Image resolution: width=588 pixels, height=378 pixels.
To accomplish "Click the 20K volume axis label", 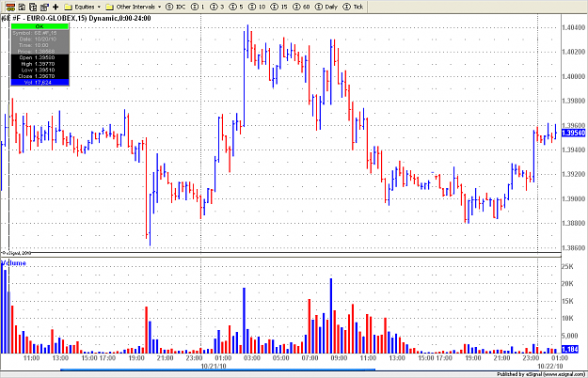I will tap(567, 284).
